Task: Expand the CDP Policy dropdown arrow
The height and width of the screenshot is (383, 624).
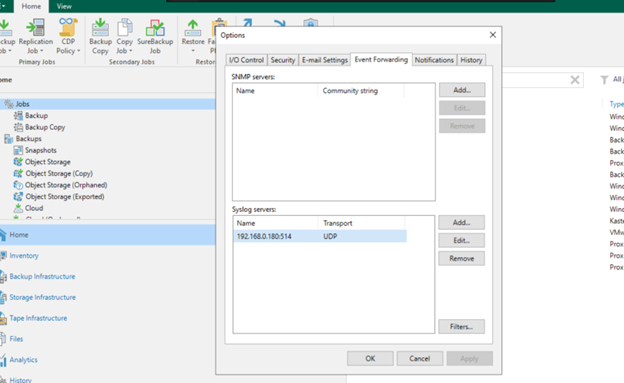Action: 78,51
